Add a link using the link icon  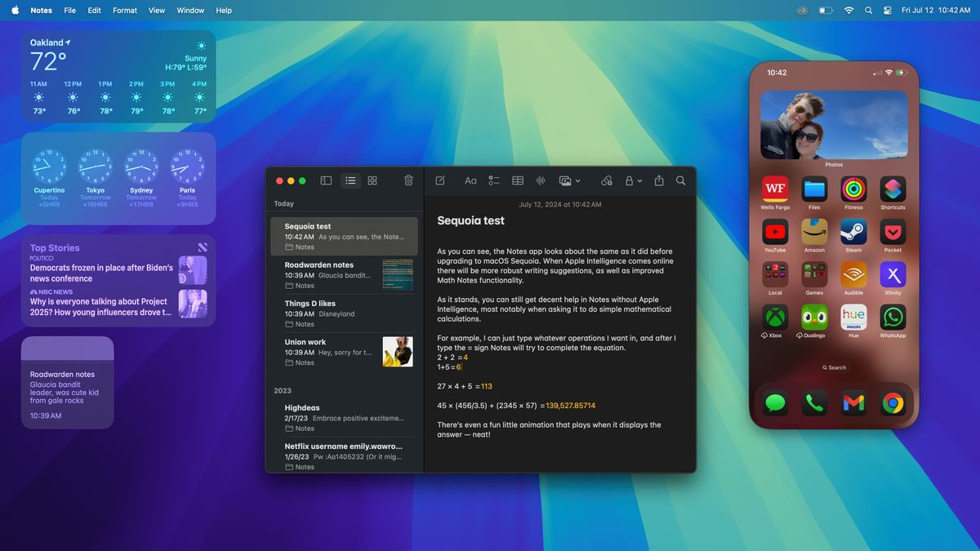coord(607,180)
